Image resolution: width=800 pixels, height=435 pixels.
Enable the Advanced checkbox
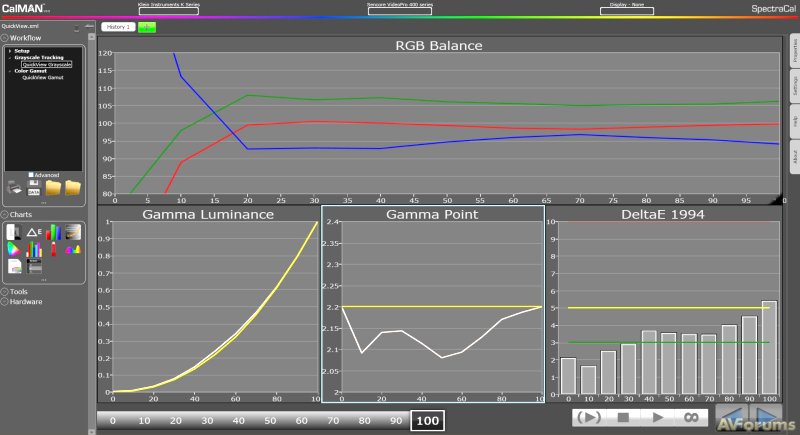(x=31, y=174)
